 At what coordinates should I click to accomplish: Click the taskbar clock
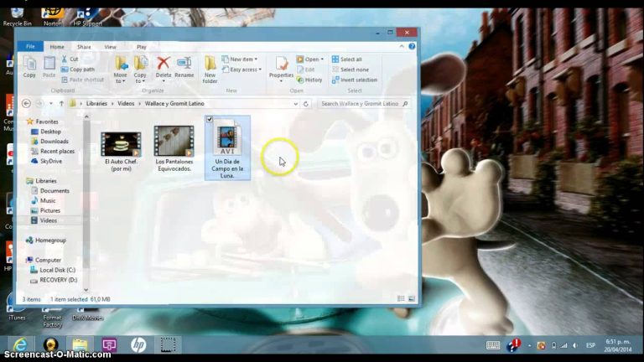[618, 345]
